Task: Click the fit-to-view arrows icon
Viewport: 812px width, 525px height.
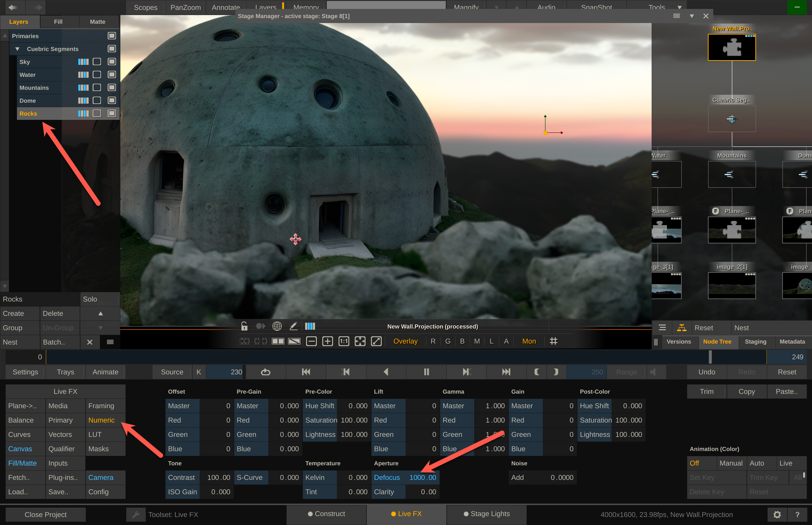Action: point(360,341)
